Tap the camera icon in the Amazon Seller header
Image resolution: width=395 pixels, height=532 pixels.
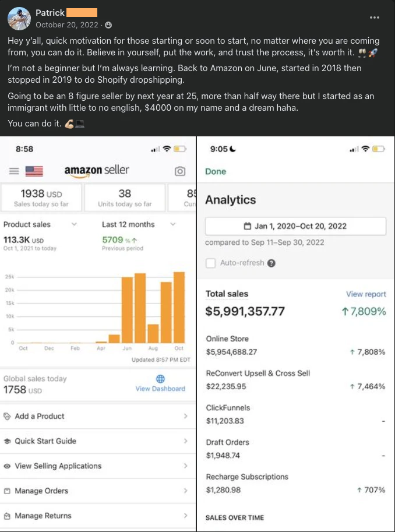point(180,171)
